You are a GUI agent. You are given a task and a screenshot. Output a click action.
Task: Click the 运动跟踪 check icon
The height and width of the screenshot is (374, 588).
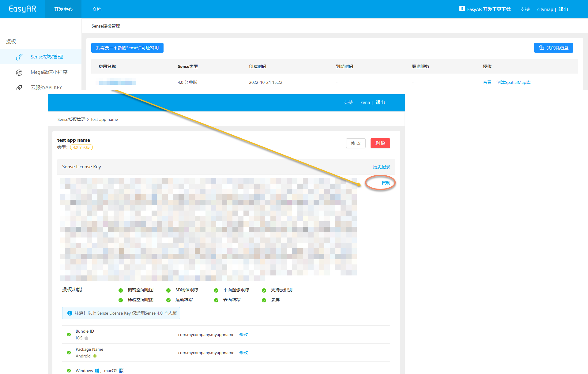click(x=168, y=300)
